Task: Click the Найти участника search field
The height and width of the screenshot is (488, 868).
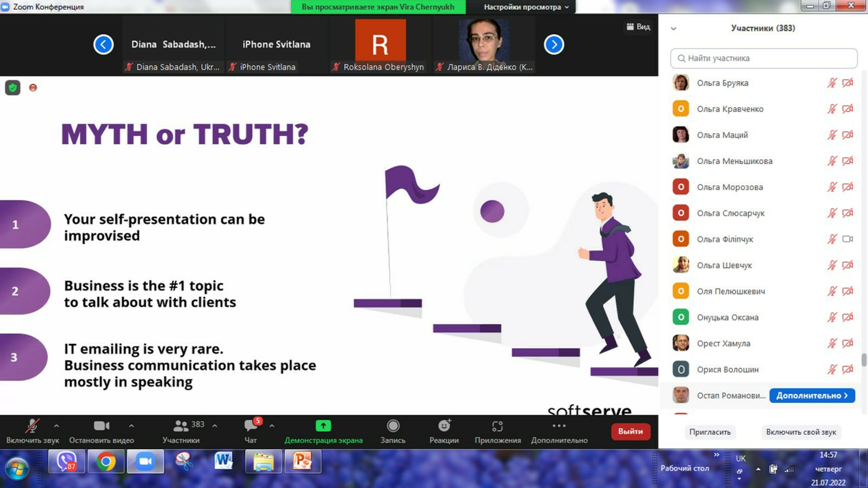Action: (x=764, y=58)
